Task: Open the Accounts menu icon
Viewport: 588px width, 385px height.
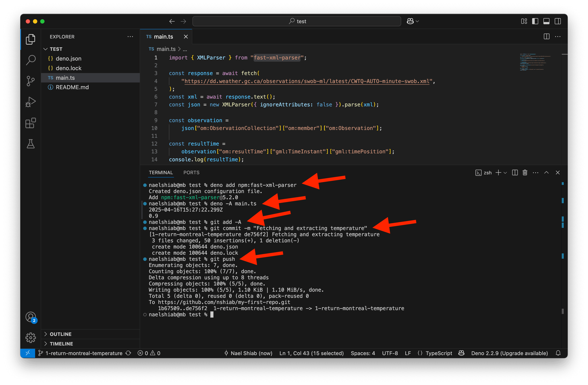Action: coord(31,317)
